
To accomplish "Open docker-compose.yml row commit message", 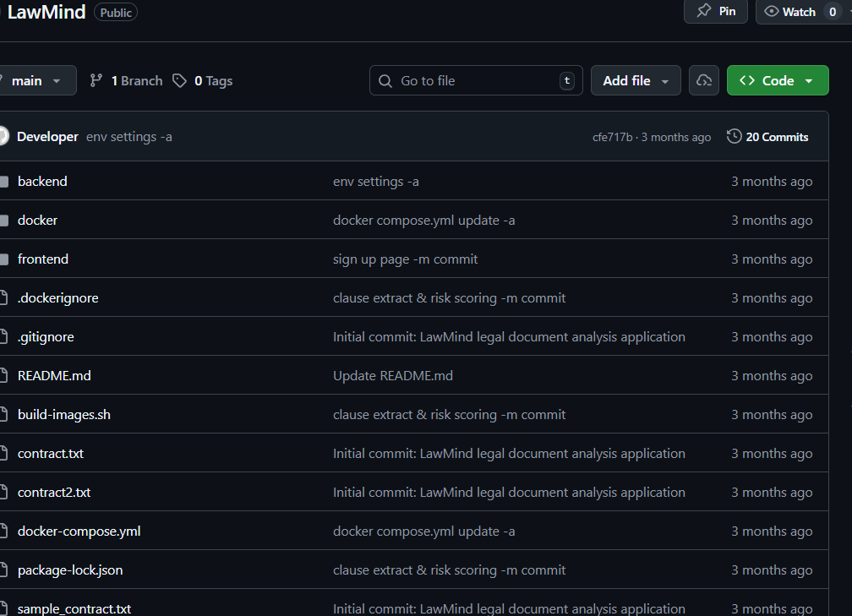I will [423, 531].
